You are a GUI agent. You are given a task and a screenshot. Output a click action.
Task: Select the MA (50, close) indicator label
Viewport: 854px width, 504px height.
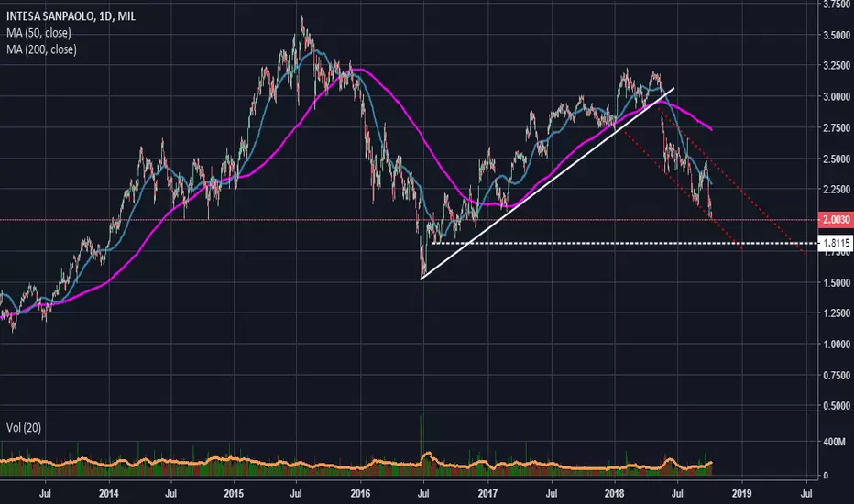pos(38,33)
